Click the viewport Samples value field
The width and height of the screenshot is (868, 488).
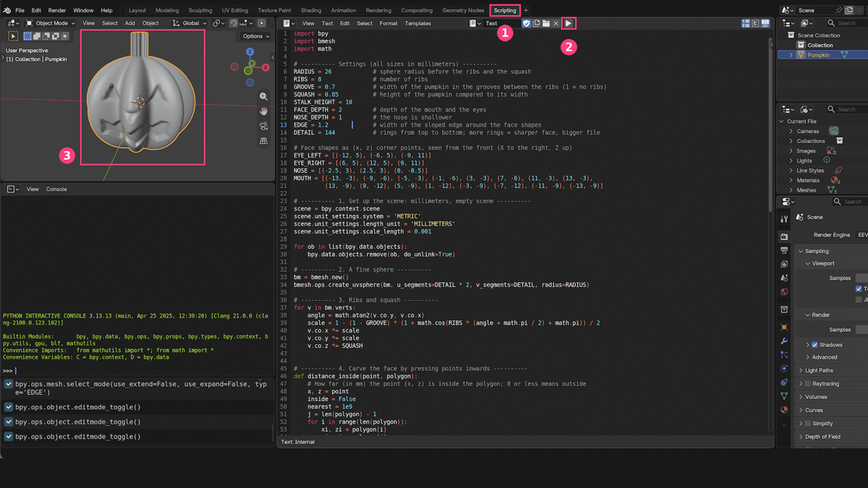(x=861, y=278)
